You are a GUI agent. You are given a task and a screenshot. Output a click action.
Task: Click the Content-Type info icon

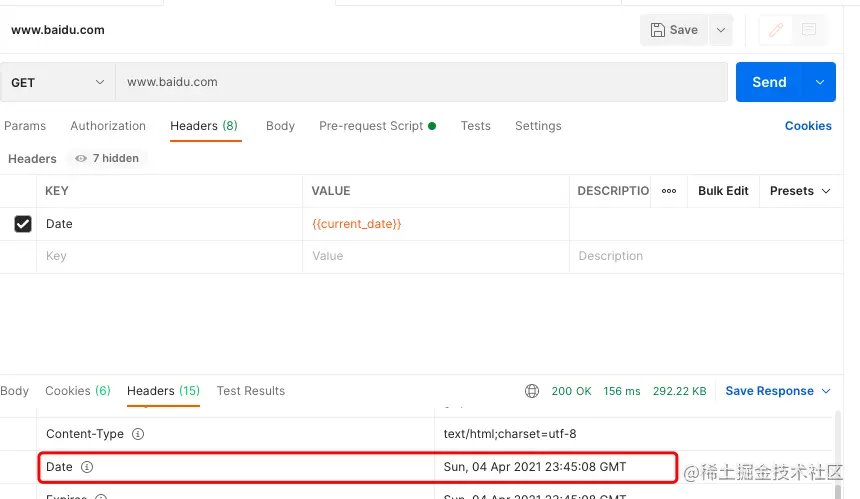click(138, 434)
